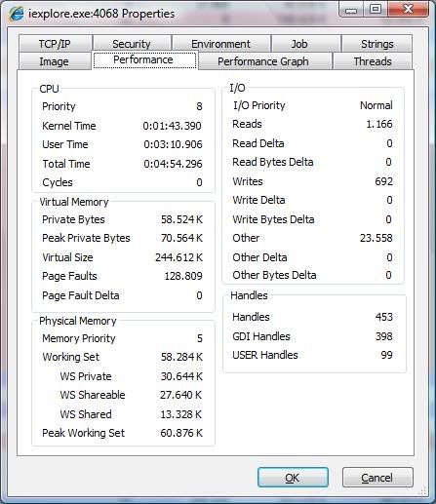This screenshot has width=436, height=504.
Task: Click the Virtual Memory group heading
Action: click(x=74, y=202)
